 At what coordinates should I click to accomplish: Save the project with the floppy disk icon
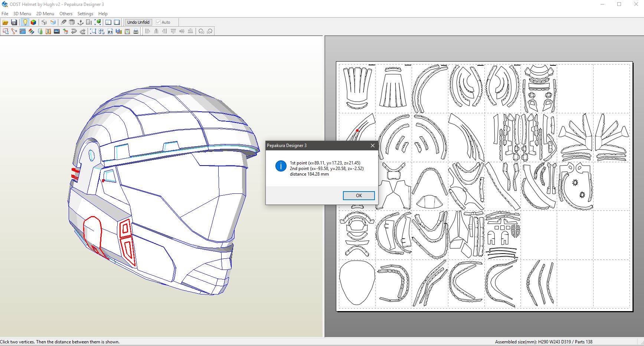click(x=14, y=22)
